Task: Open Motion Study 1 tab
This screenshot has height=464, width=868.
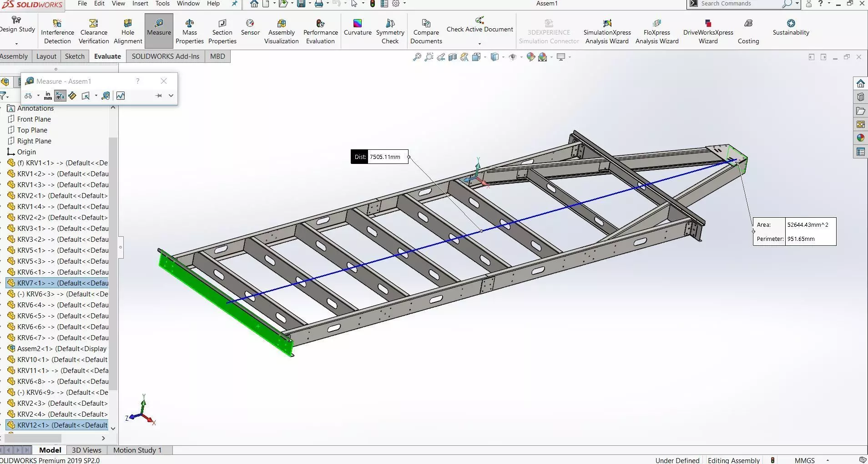Action: click(137, 450)
